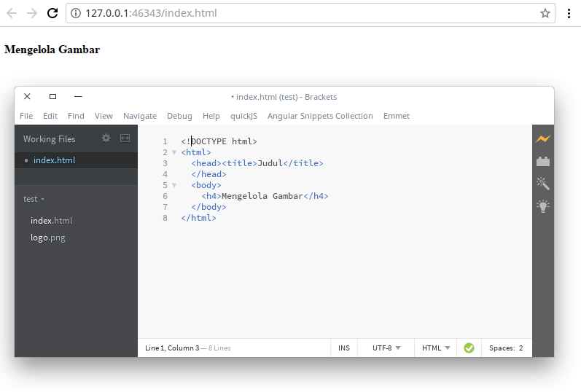This screenshot has height=392, width=581.
Task: Open the Emmet menu
Action: 397,116
